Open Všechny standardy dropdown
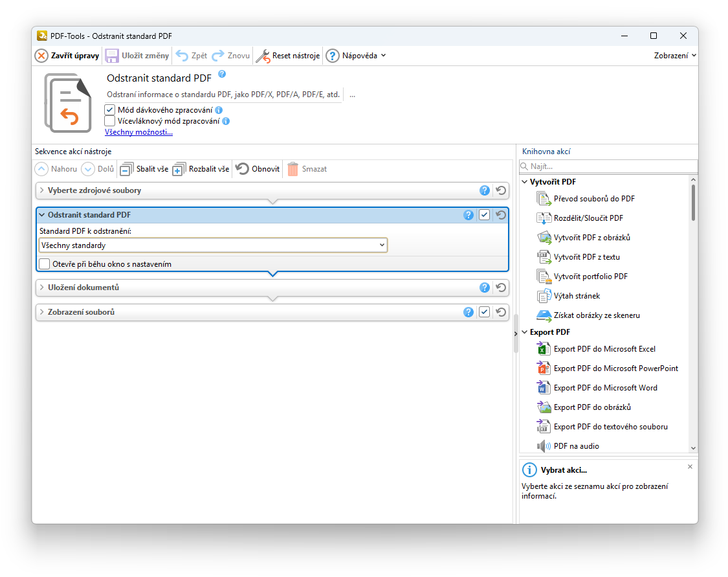This screenshot has height=577, width=728. tap(213, 245)
